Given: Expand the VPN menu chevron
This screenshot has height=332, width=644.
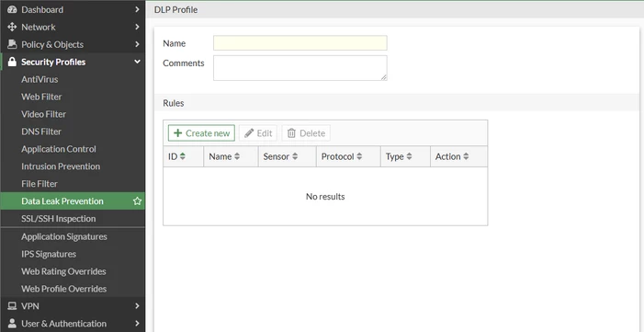Looking at the screenshot, I should [x=137, y=306].
